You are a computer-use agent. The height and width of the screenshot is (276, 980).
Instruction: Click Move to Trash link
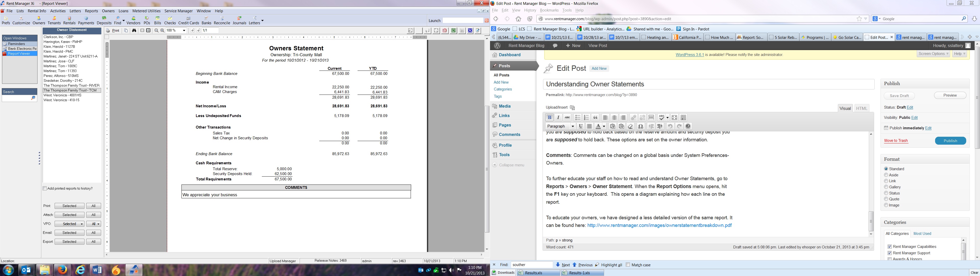pos(896,141)
